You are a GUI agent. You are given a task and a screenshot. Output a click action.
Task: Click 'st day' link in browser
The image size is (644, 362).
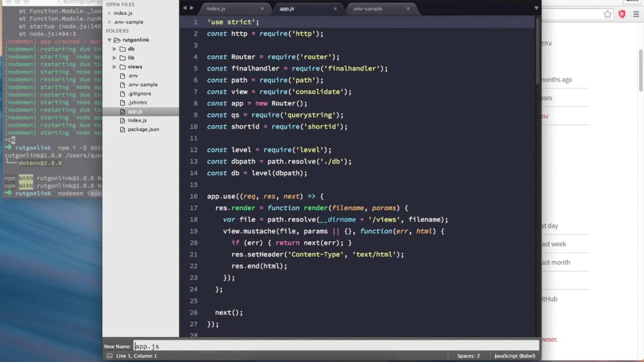550,226
